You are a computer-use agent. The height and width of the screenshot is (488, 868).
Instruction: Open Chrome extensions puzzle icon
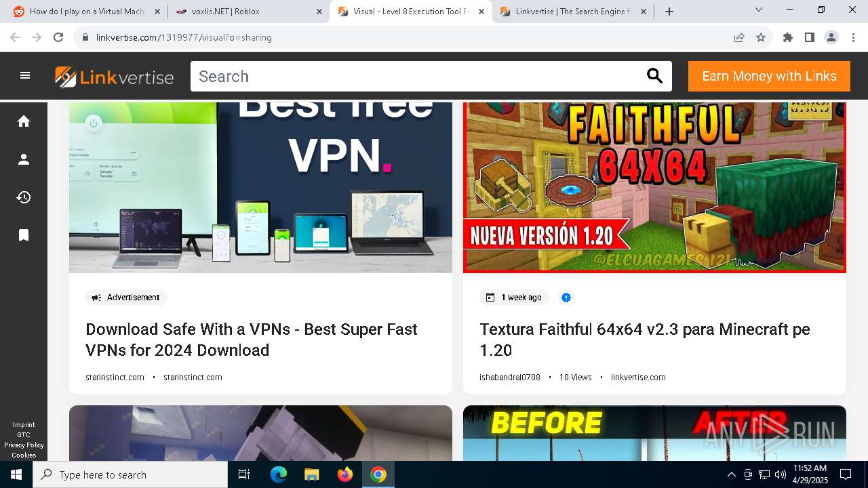pos(788,37)
